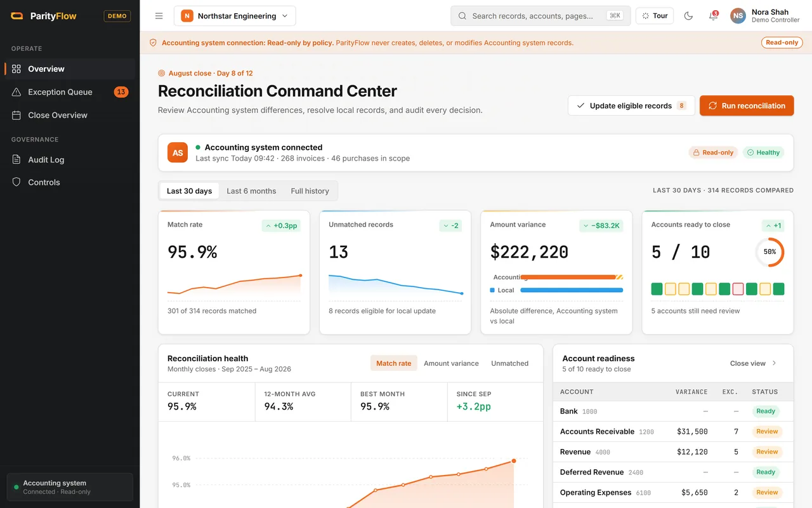Toggle dark mode moon icon
The image size is (812, 508).
tap(688, 16)
